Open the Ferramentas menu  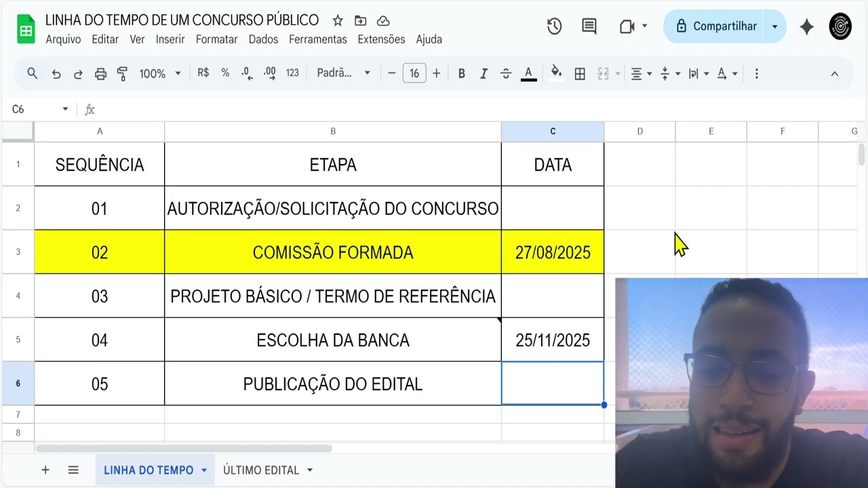[318, 39]
